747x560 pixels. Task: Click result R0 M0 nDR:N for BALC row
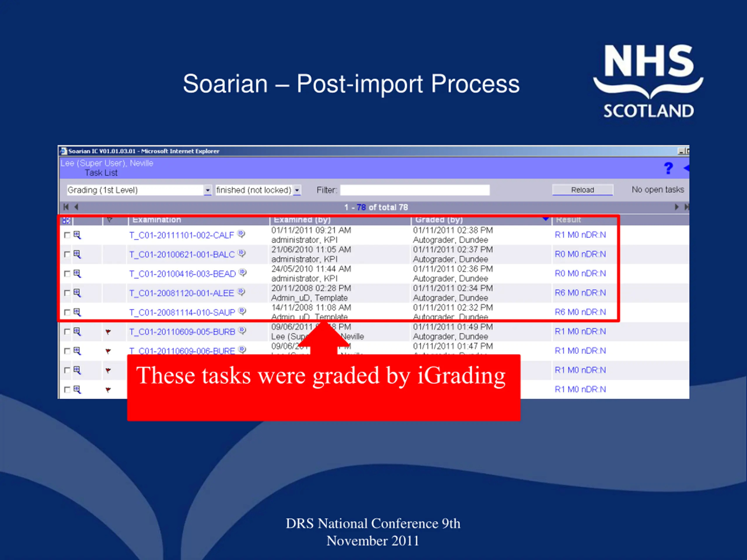(x=580, y=254)
